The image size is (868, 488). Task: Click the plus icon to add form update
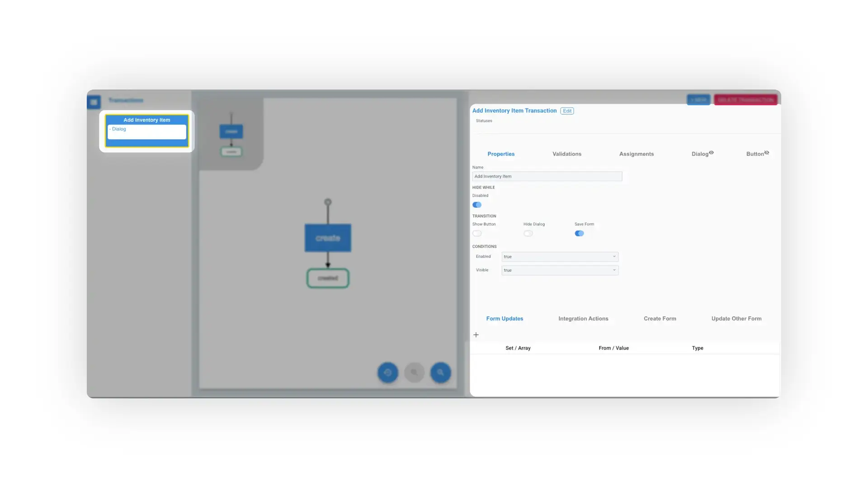pyautogui.click(x=476, y=335)
